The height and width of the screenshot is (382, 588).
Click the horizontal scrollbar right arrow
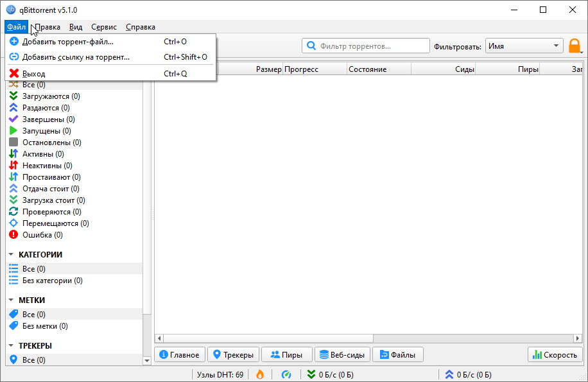click(578, 338)
